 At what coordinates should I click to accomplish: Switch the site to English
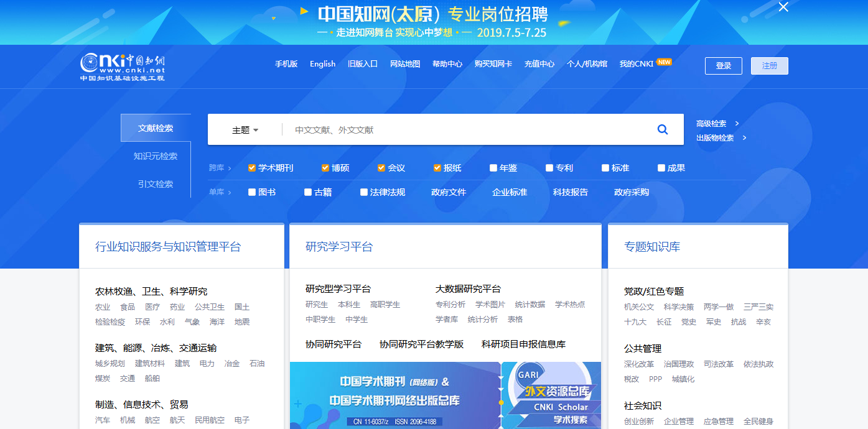pos(322,63)
